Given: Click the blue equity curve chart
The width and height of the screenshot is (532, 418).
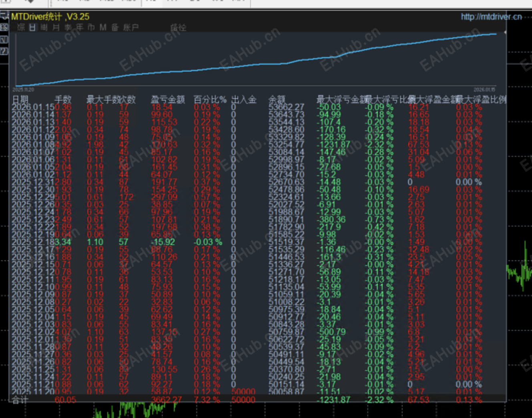Looking at the screenshot, I should point(256,60).
